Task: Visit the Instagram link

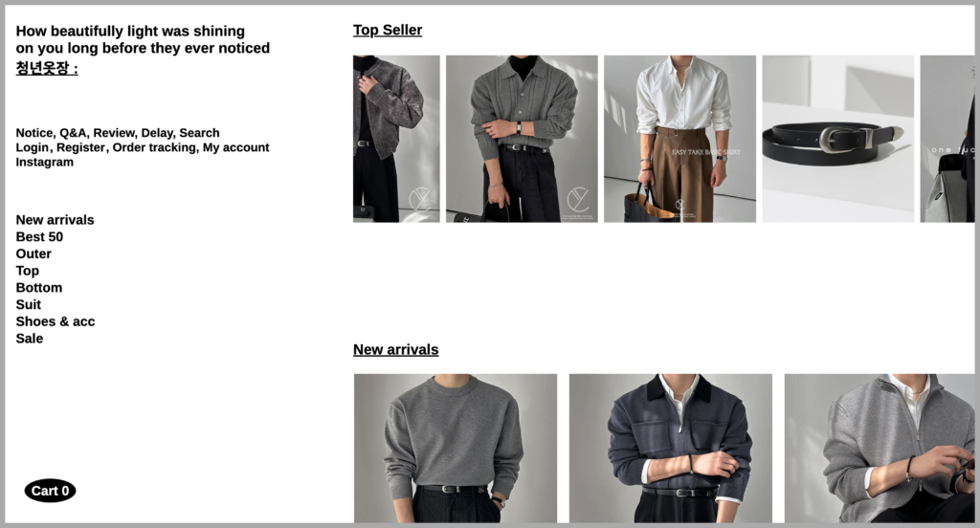Action: click(x=44, y=163)
